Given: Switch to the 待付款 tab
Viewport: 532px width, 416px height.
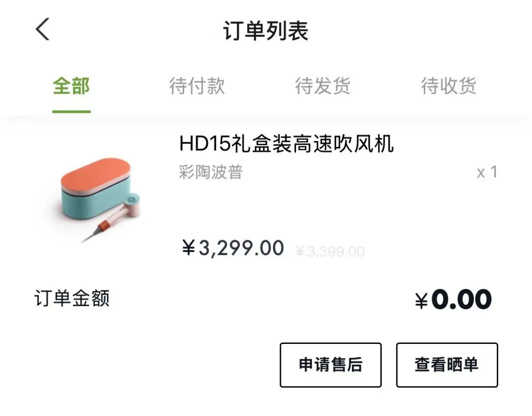Looking at the screenshot, I should click(197, 86).
